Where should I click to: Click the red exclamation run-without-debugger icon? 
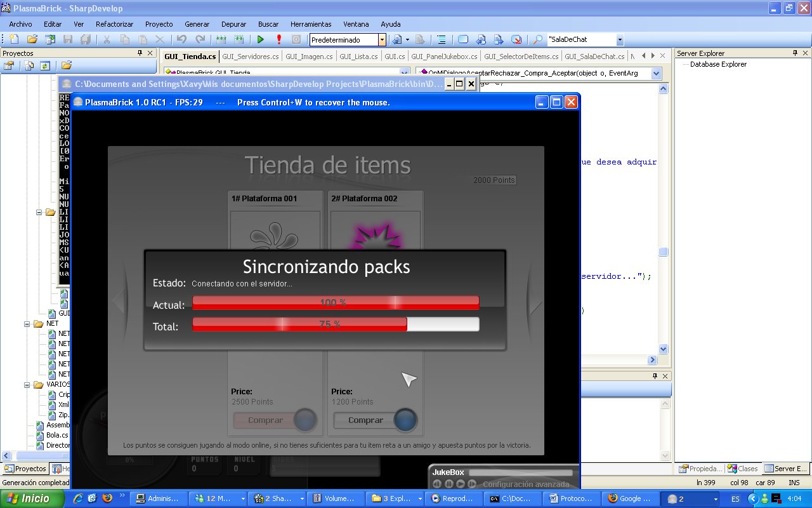(278, 39)
